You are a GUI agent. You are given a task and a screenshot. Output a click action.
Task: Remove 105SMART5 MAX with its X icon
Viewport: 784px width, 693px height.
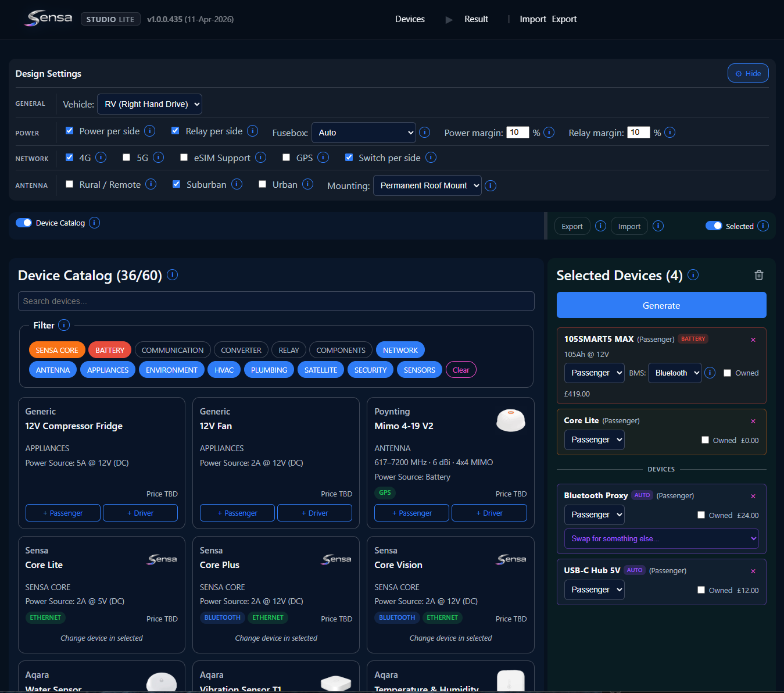[x=753, y=340]
